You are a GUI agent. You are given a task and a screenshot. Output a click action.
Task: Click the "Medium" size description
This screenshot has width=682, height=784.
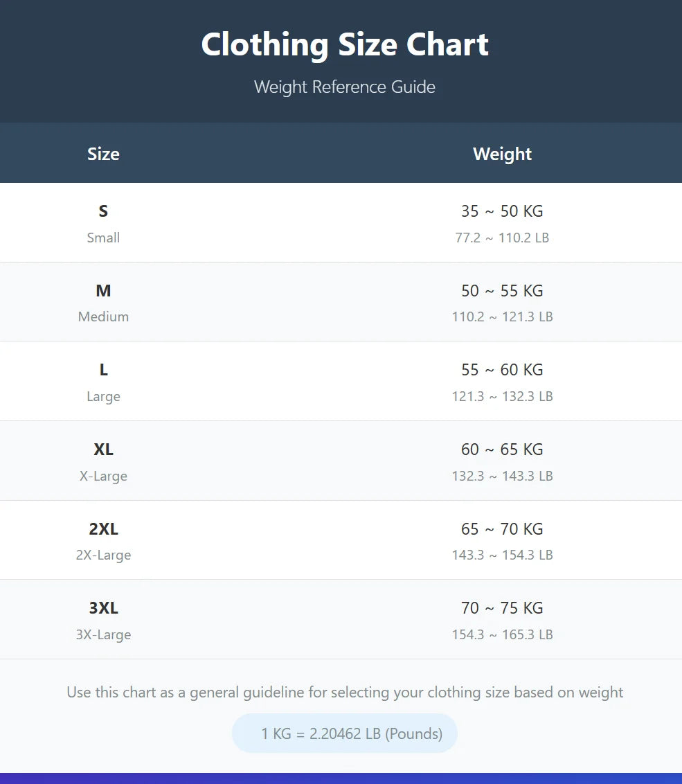pyautogui.click(x=103, y=317)
